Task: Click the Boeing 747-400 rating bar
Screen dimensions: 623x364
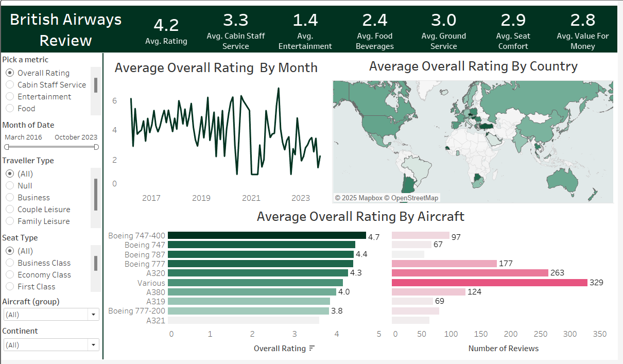Action: click(267, 236)
